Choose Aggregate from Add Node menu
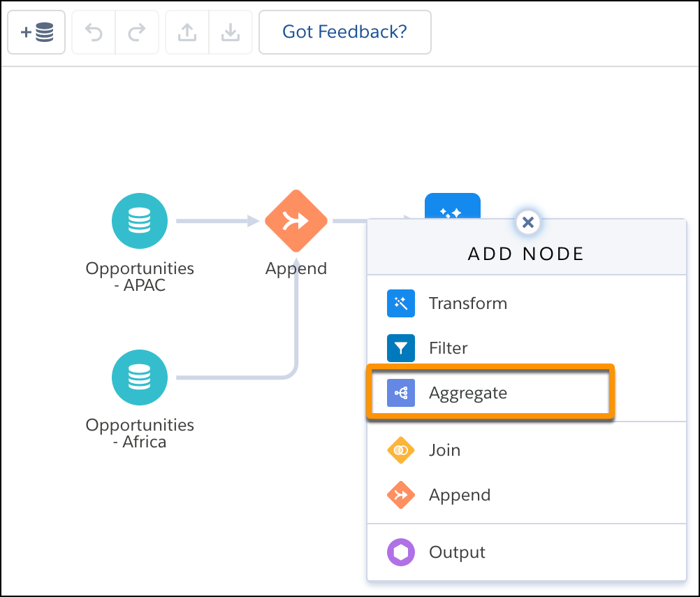The width and height of the screenshot is (700, 597). point(467,393)
